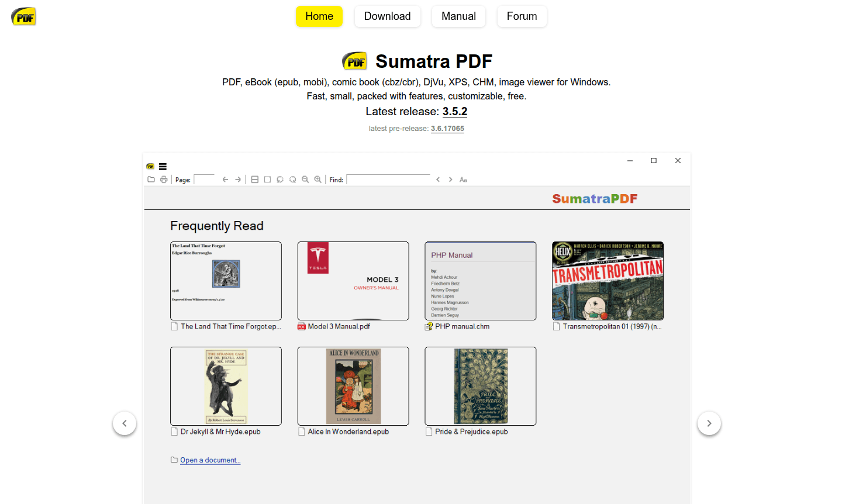Switch to the Download tab
The height and width of the screenshot is (504, 842).
point(387,16)
